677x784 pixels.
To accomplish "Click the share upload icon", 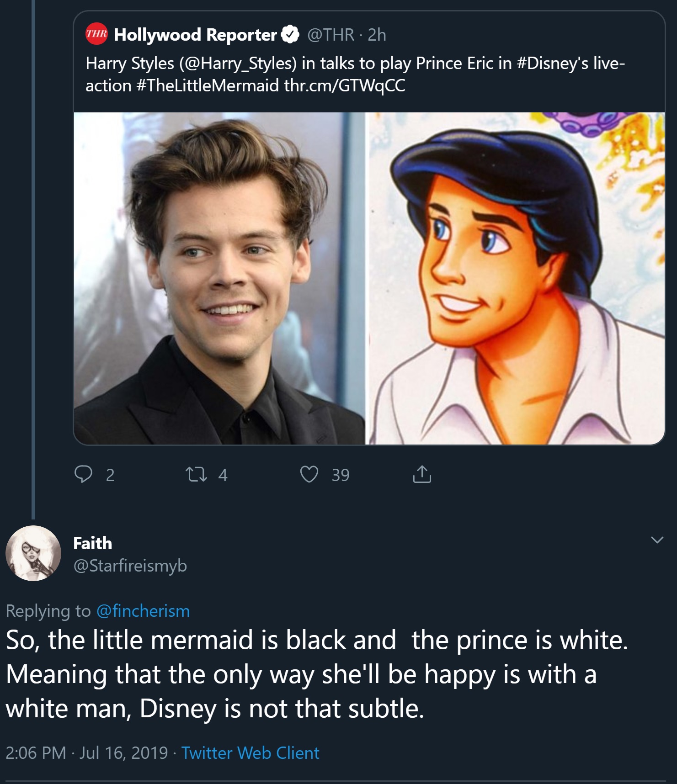I will pyautogui.click(x=421, y=474).
